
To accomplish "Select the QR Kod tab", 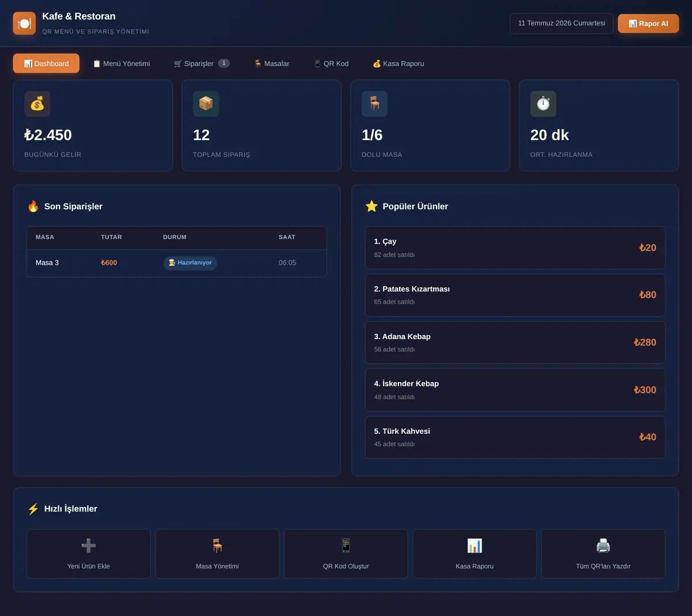I will [x=331, y=63].
